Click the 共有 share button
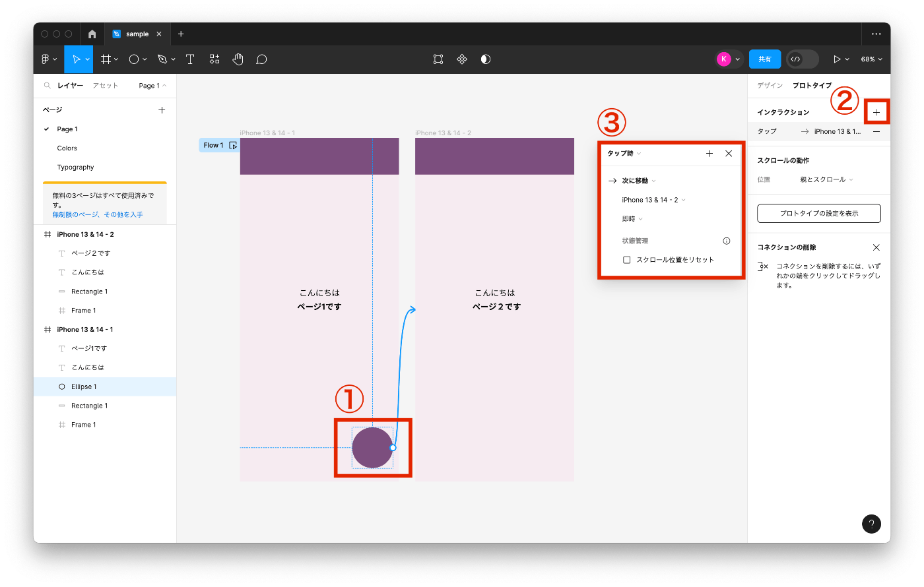This screenshot has width=924, height=587. pyautogui.click(x=765, y=59)
